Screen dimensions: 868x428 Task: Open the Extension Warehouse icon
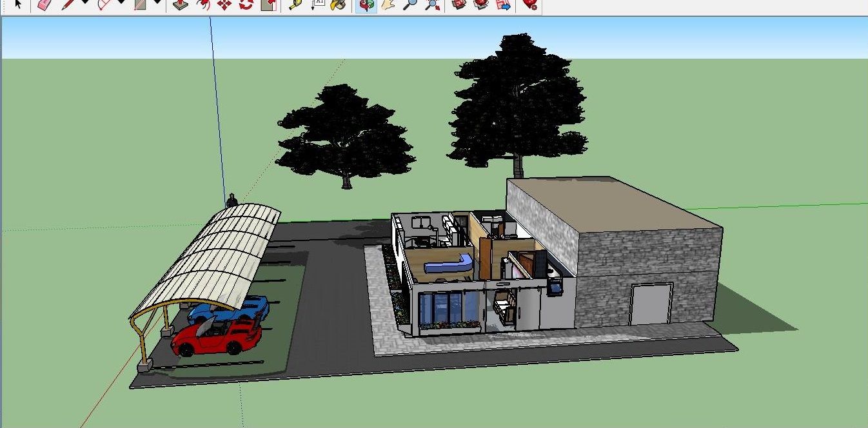(x=481, y=5)
